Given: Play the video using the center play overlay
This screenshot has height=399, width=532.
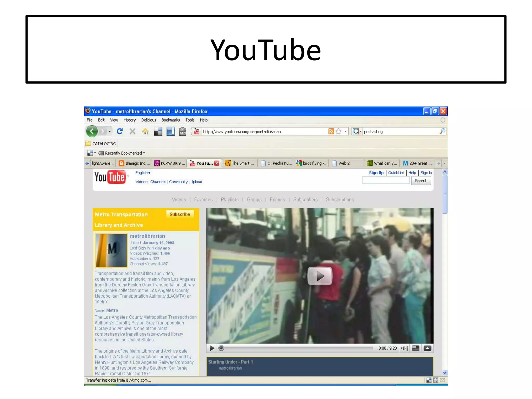Looking at the screenshot, I should (320, 276).
